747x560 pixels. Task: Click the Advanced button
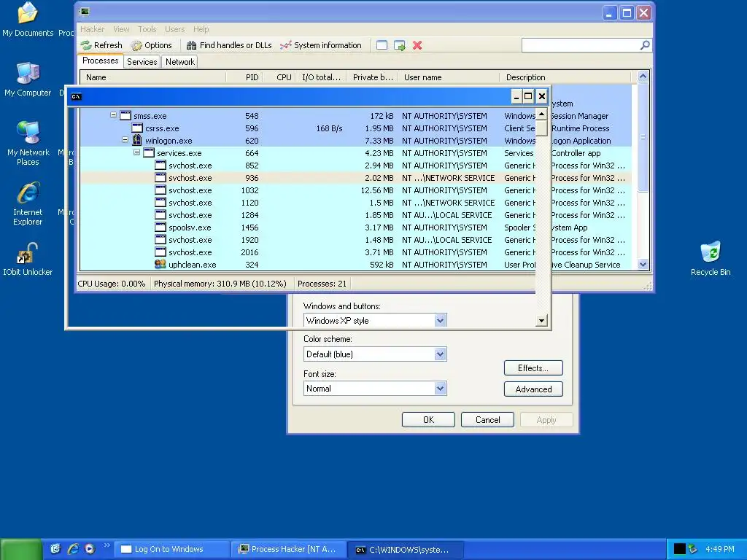pos(533,389)
